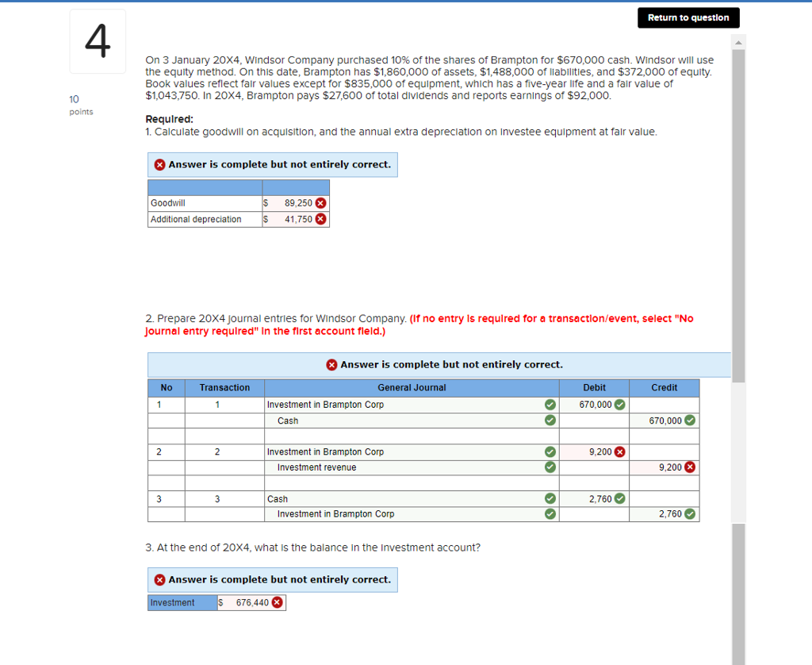
Task: Click green checkmark beside 670,000 credit amount
Action: [689, 420]
